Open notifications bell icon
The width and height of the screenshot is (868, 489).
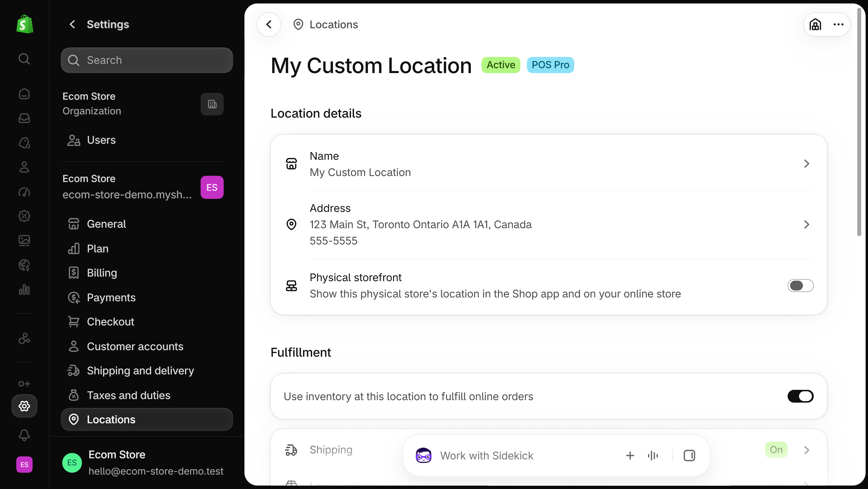click(24, 435)
